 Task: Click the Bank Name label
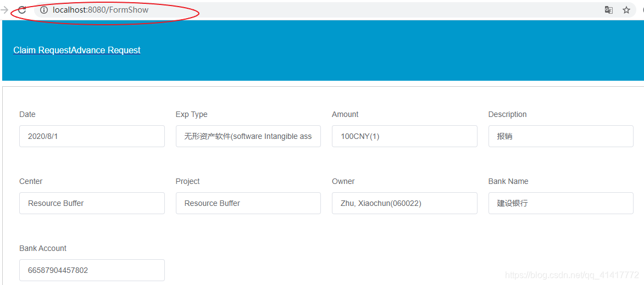pos(508,182)
